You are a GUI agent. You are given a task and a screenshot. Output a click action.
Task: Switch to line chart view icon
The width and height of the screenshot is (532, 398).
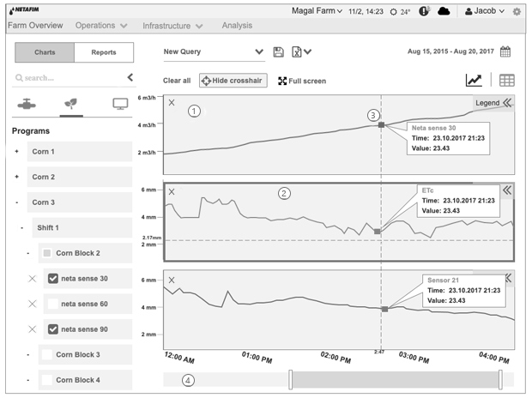coord(474,80)
